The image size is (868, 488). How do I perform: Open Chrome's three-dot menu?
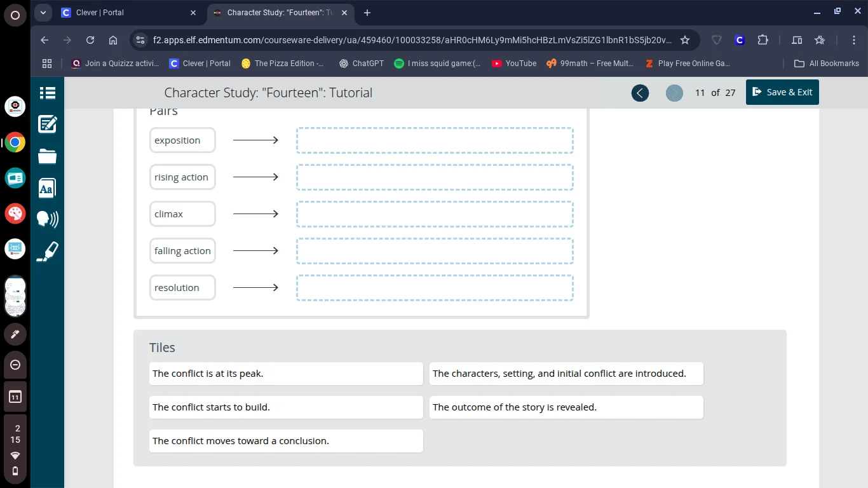854,40
